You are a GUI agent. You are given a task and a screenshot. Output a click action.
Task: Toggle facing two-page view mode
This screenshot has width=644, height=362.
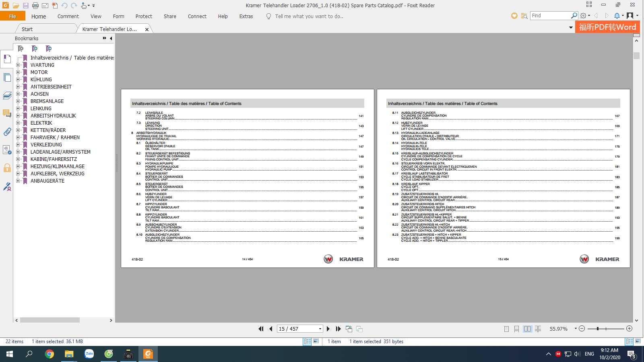click(527, 329)
